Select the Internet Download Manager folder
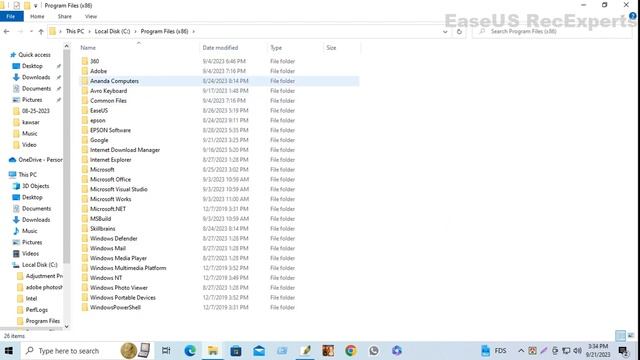Screen dimensions: 640x360 pyautogui.click(x=125, y=150)
